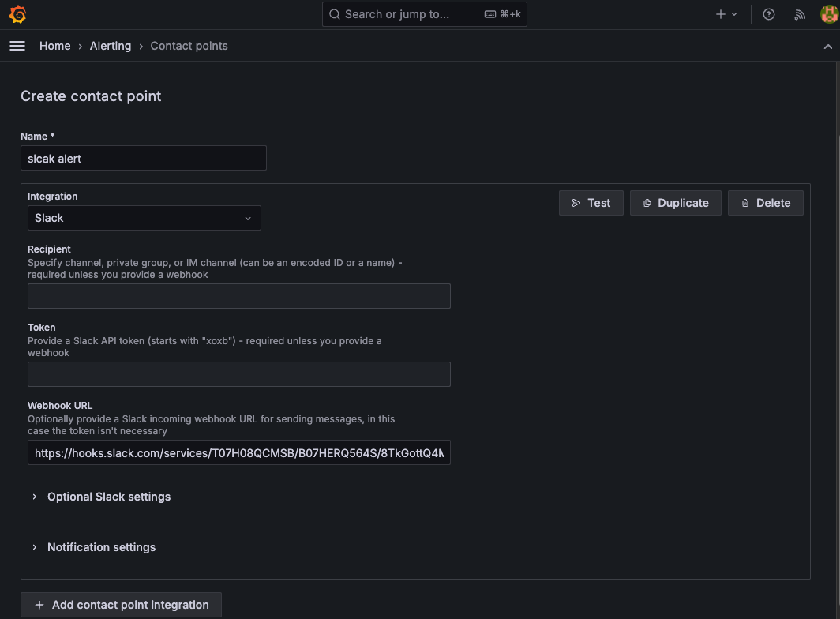The width and height of the screenshot is (840, 619).
Task: Collapse the top bar with chevron-up icon
Action: pos(827,47)
